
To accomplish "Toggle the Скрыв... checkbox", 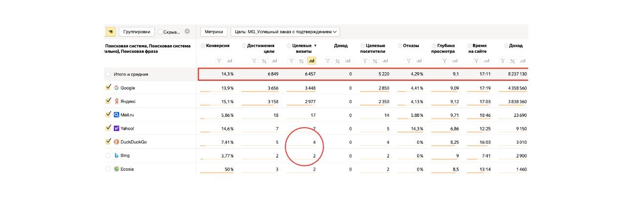I will [x=161, y=32].
